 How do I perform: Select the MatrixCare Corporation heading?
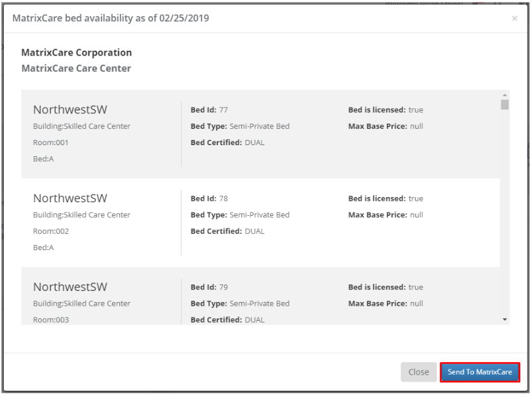pos(76,52)
